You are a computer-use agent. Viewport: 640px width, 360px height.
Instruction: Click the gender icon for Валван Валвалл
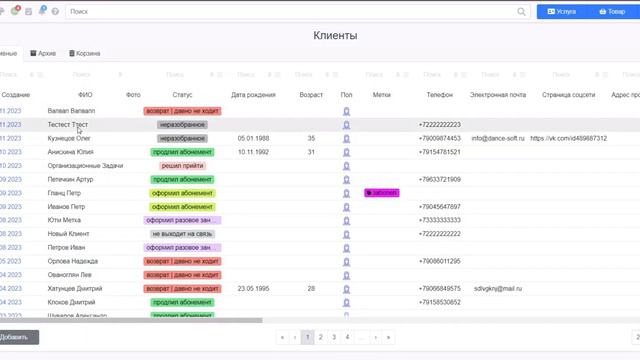(x=346, y=111)
